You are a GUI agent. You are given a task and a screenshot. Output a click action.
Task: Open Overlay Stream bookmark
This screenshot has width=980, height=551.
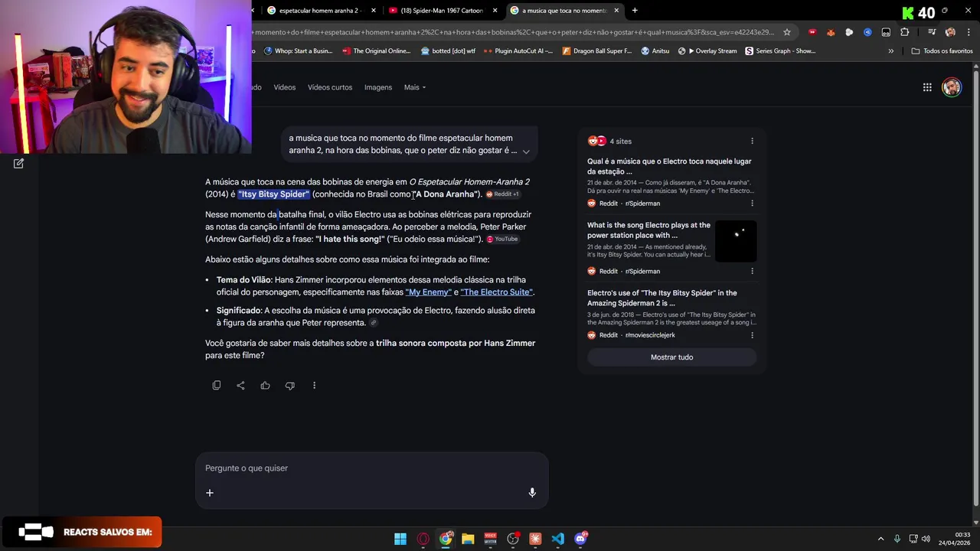pyautogui.click(x=707, y=51)
